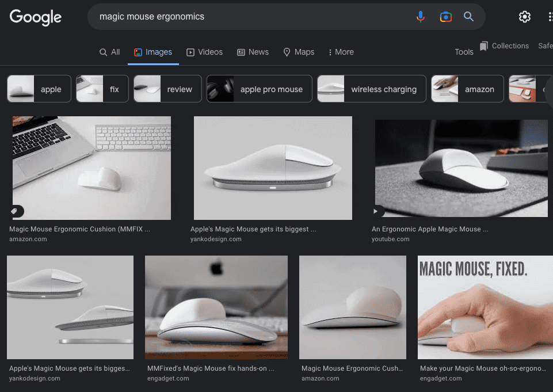553x392 pixels.
Task: Open the bottom Amazon cushion thumbnail
Action: (x=353, y=307)
